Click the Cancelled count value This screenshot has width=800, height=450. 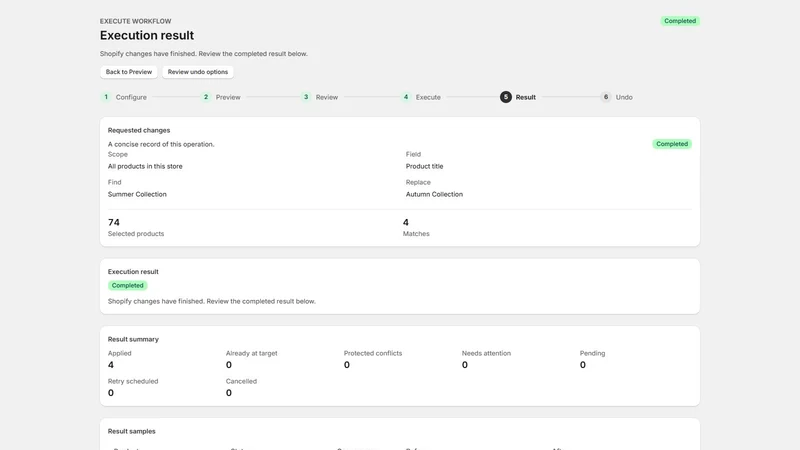229,393
